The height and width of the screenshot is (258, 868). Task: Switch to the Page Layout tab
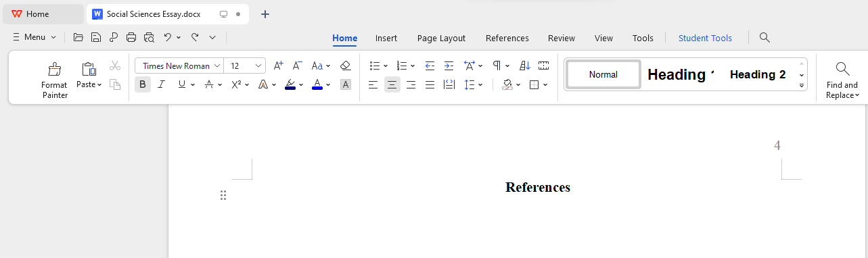[x=441, y=38]
